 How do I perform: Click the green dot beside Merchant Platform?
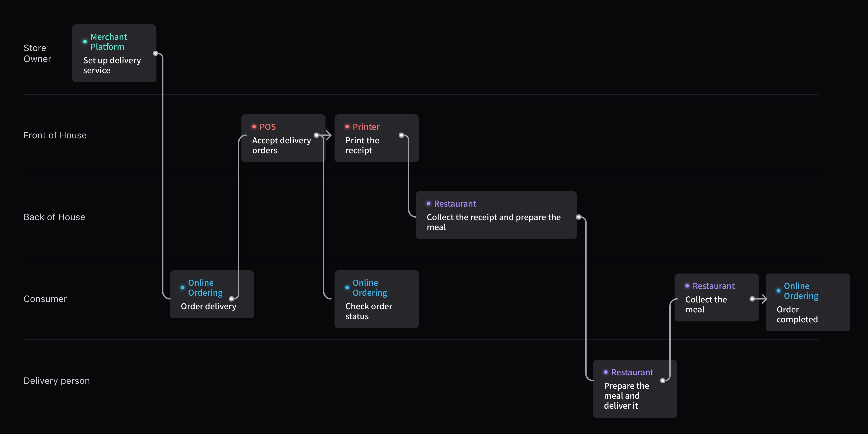tap(85, 42)
